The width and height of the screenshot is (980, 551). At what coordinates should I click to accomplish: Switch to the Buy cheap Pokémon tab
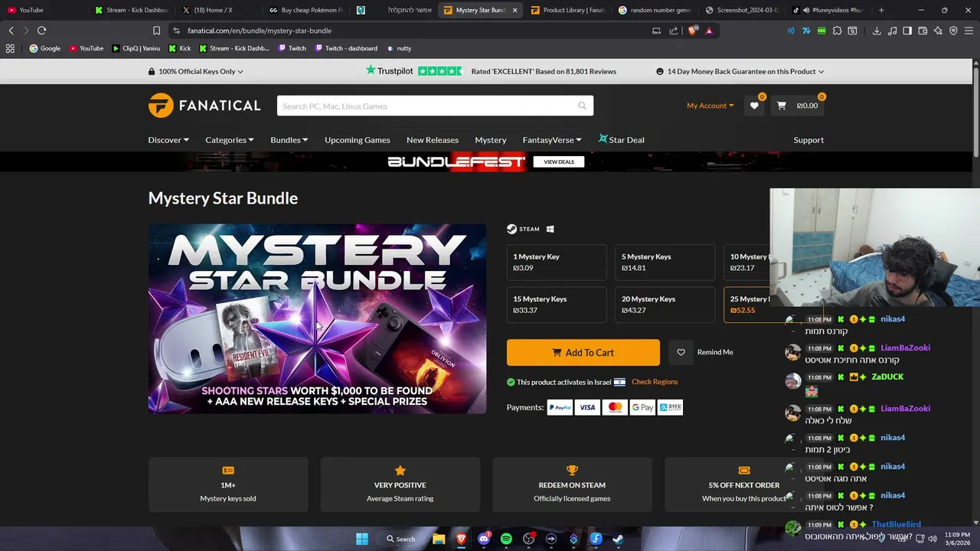pos(306,10)
